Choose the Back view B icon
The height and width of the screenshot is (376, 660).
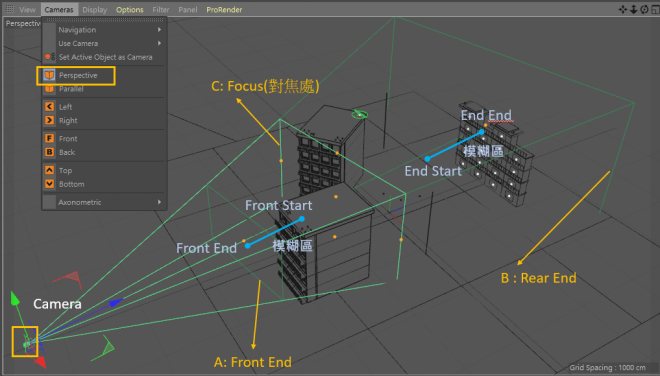pyautogui.click(x=49, y=152)
